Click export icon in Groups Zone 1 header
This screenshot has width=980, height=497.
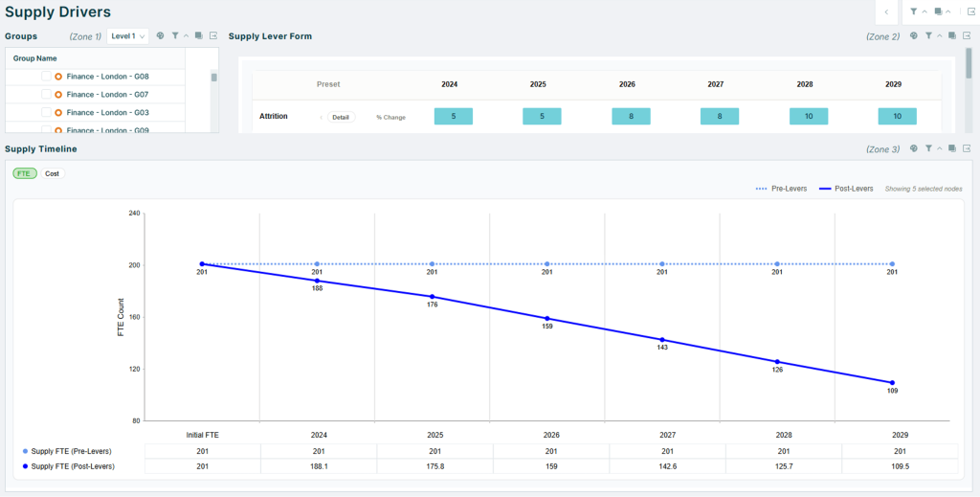pyautogui.click(x=213, y=36)
